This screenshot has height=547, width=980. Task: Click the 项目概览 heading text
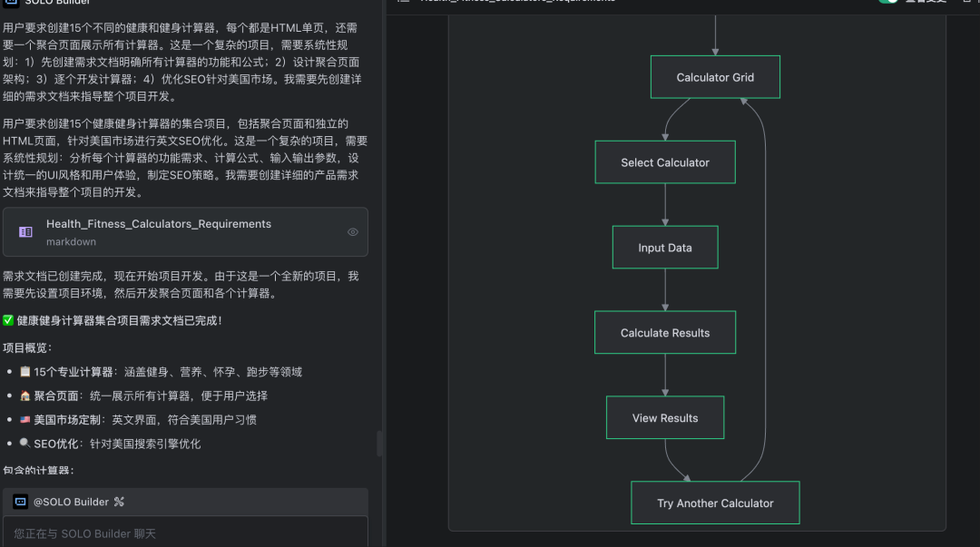click(27, 347)
